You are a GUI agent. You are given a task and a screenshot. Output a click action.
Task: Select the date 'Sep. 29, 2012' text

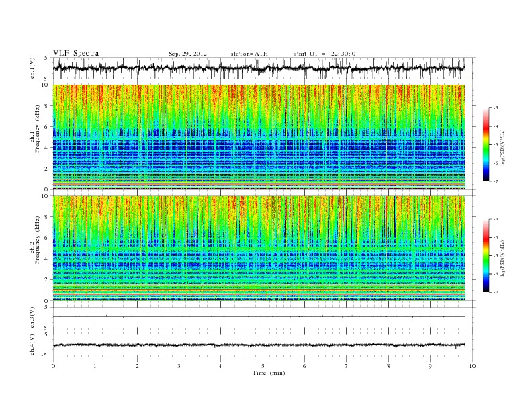coord(187,54)
